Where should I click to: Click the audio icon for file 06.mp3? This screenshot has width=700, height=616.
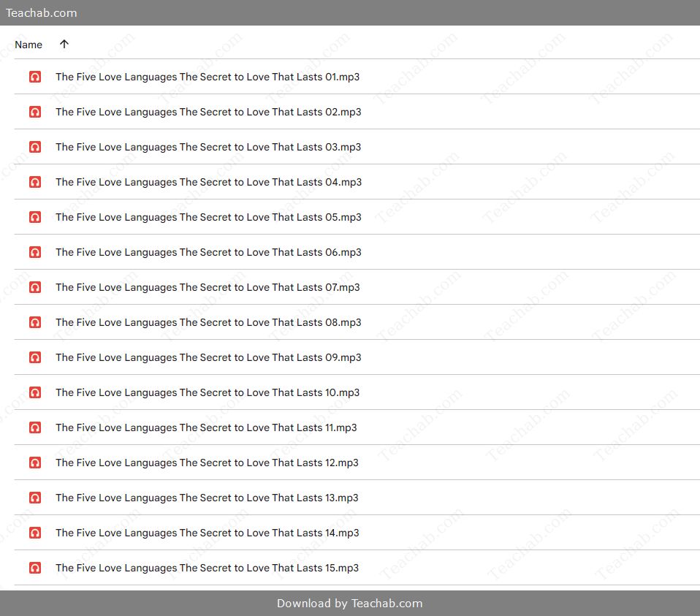35,252
